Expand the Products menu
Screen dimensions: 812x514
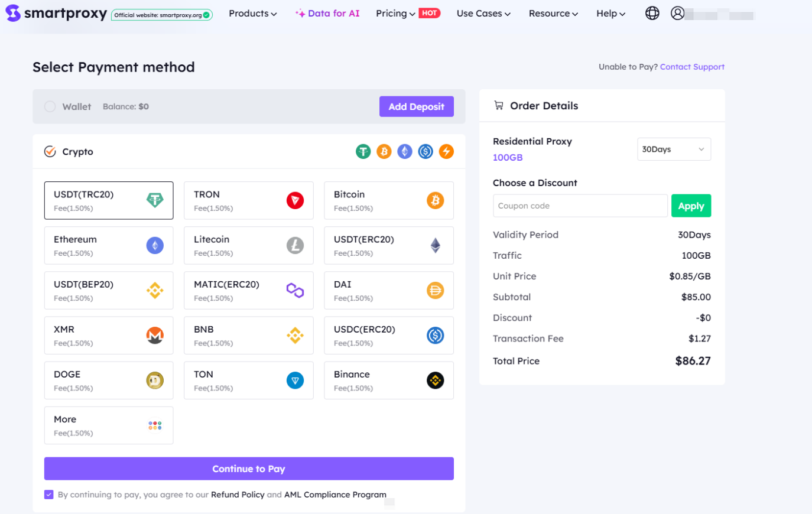coord(252,13)
